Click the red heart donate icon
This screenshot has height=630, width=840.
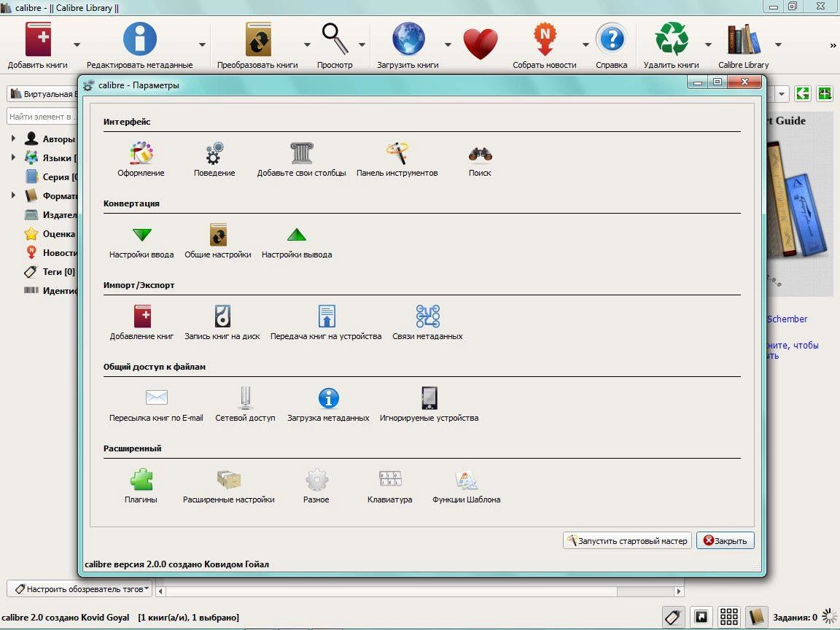(x=481, y=44)
